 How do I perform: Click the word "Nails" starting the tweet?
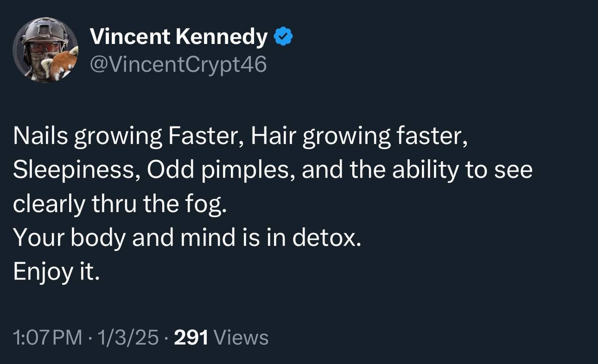[x=40, y=136]
